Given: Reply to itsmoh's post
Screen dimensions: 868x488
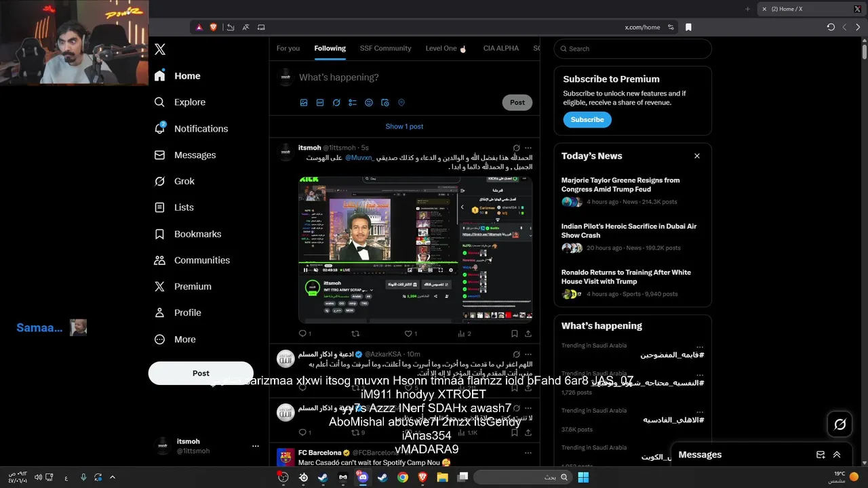Looking at the screenshot, I should pyautogui.click(x=303, y=333).
